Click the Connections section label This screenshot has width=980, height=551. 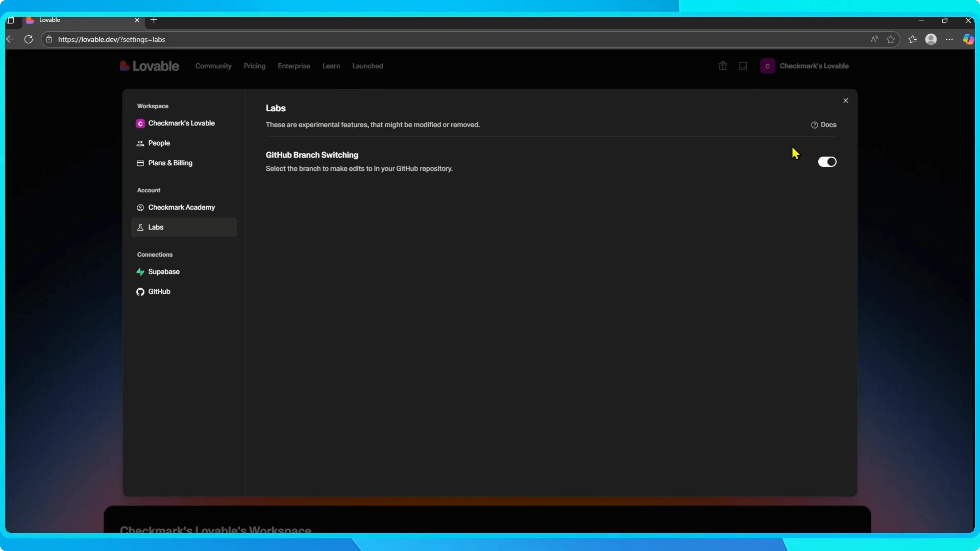(x=155, y=254)
